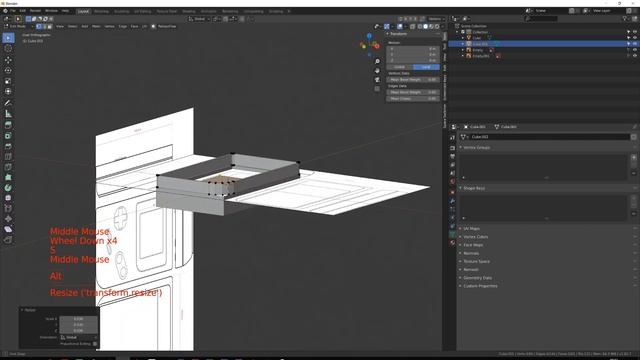Open Global transform orientation dropdown
The height and width of the screenshot is (360, 640).
199,19
